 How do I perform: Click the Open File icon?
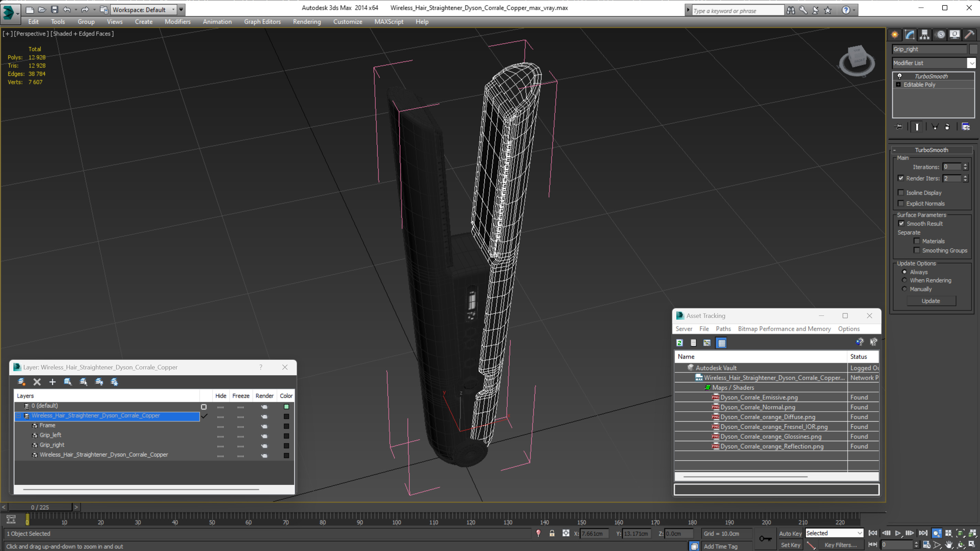pos(42,10)
